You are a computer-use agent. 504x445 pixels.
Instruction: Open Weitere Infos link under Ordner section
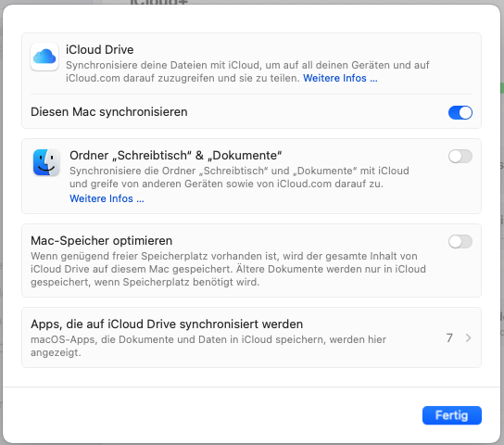pyautogui.click(x=107, y=198)
